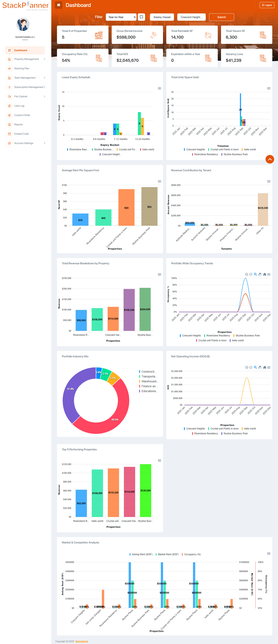Select magnifier zoom tool on Occupancy Trends chart
Screen dimensions: 278x644
255,274
